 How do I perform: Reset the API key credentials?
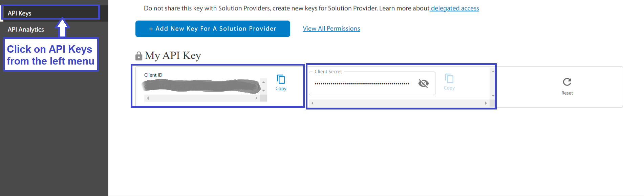pos(567,87)
